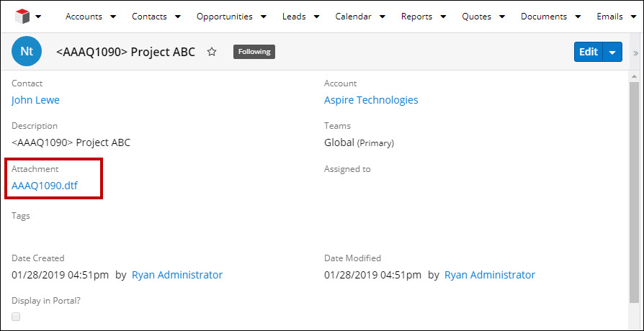This screenshot has height=331, width=644.
Task: Open the Reports module tab
Action: click(417, 17)
